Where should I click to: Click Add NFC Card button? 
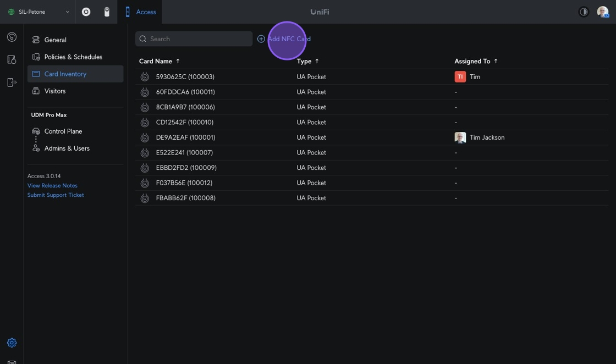click(284, 39)
